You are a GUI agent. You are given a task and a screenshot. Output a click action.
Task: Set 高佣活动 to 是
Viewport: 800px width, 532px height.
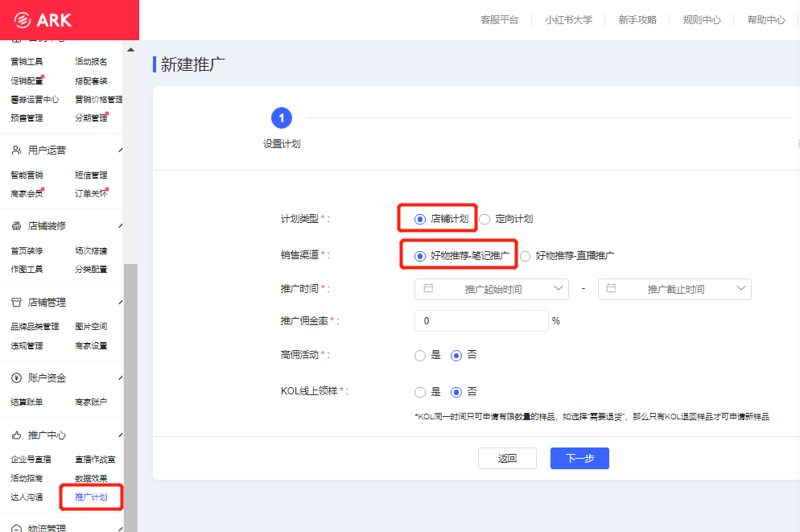[x=420, y=355]
